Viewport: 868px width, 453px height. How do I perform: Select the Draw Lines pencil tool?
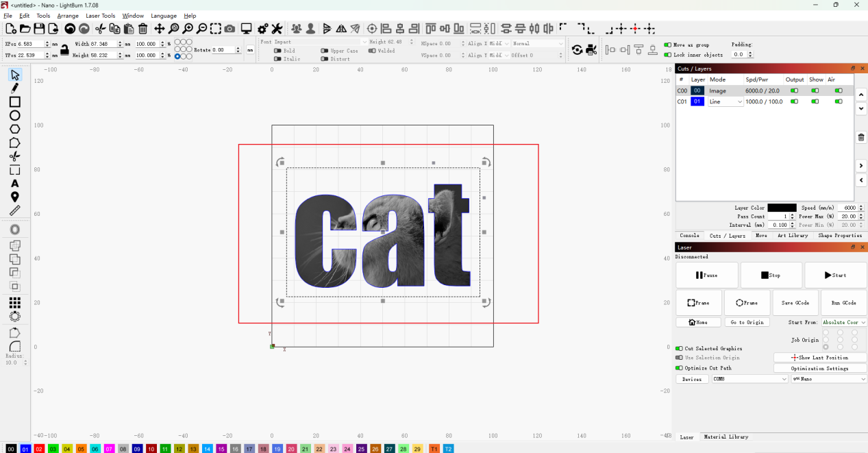(x=14, y=88)
